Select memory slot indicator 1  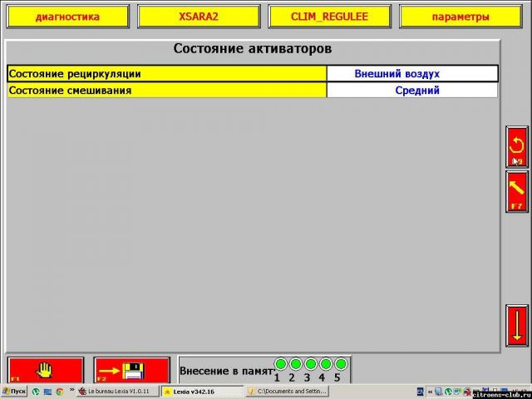coord(280,364)
